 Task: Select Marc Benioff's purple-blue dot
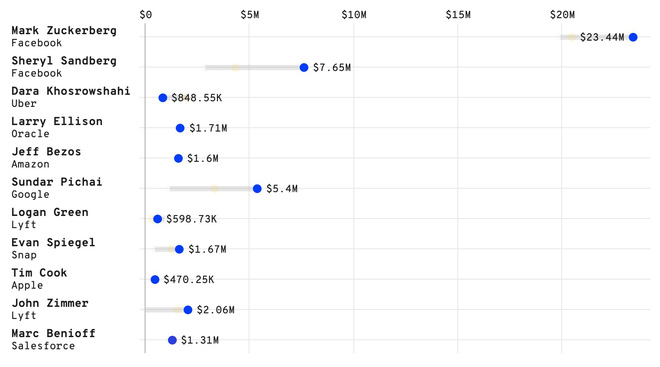pyautogui.click(x=172, y=340)
